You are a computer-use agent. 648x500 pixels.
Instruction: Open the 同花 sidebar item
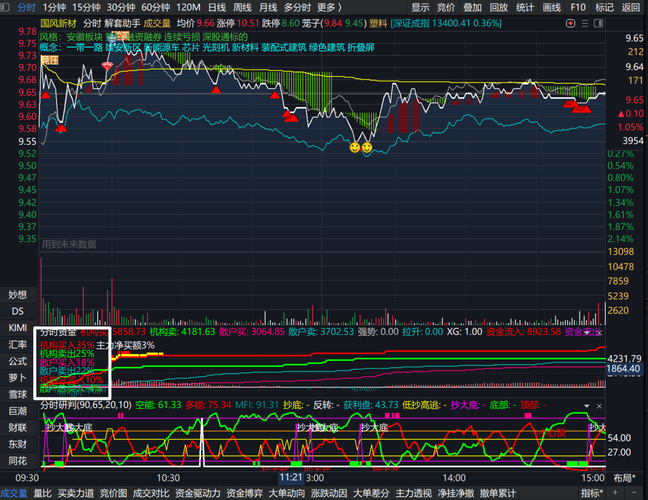click(x=18, y=461)
